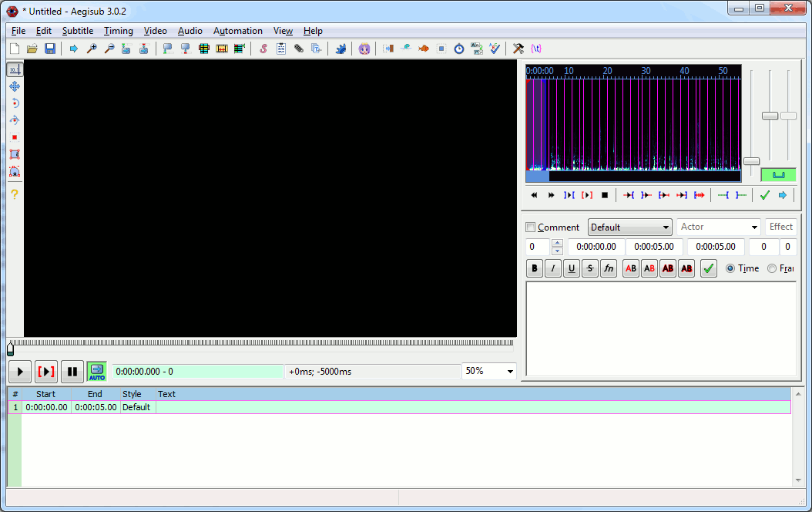Click the Open subtitles folder icon

(x=32, y=49)
